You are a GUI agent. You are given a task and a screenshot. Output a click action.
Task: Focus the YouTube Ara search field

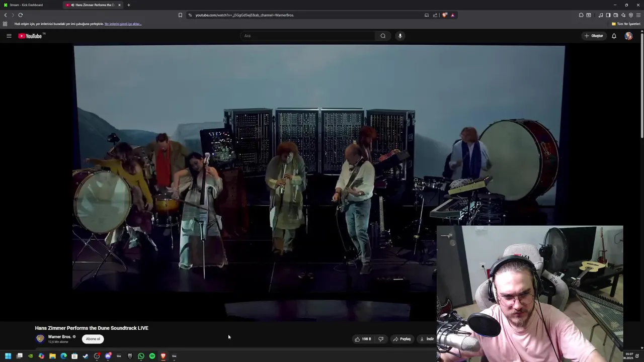point(307,36)
